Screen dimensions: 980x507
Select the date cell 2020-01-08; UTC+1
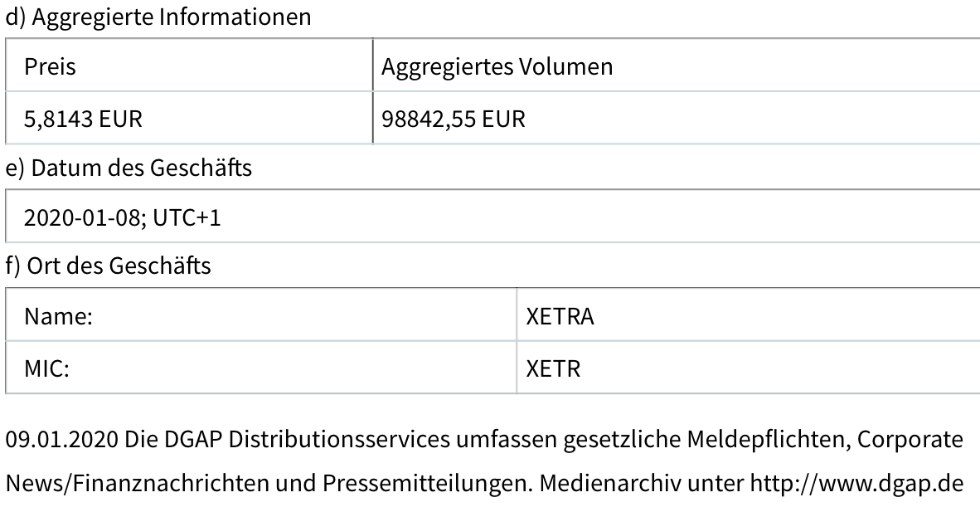point(122,217)
